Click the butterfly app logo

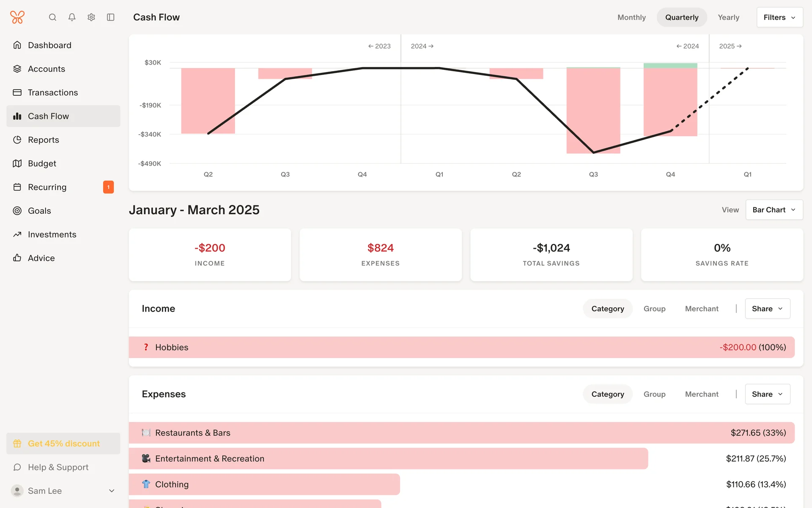point(17,17)
